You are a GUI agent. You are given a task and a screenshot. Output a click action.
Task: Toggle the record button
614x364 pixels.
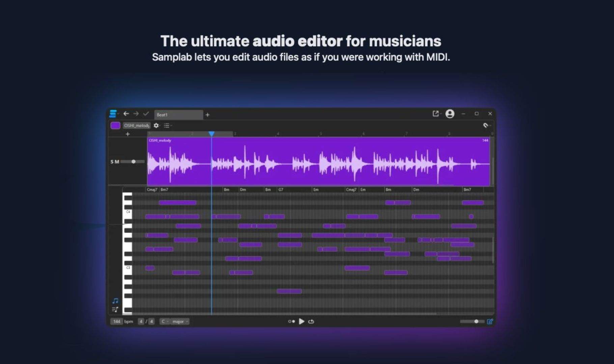coord(291,322)
